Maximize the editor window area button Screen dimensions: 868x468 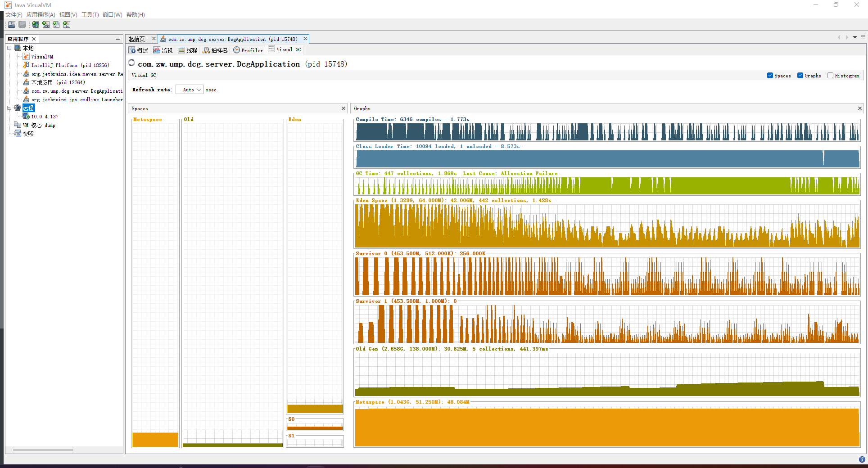(x=863, y=37)
